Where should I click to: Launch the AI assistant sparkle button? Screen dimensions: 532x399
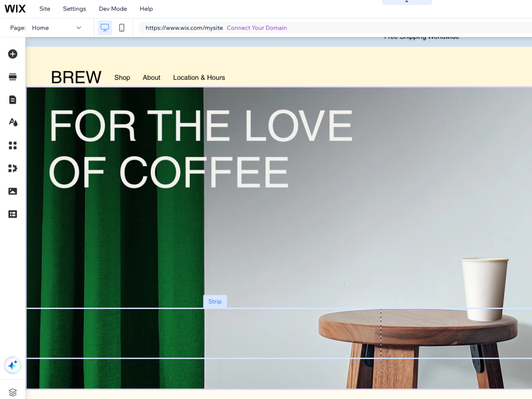[x=13, y=365]
